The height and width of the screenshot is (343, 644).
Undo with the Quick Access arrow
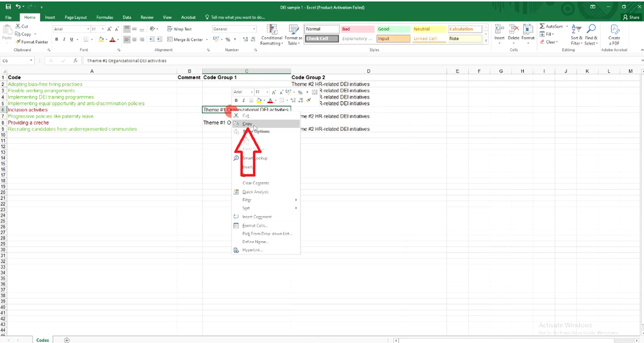18,6
